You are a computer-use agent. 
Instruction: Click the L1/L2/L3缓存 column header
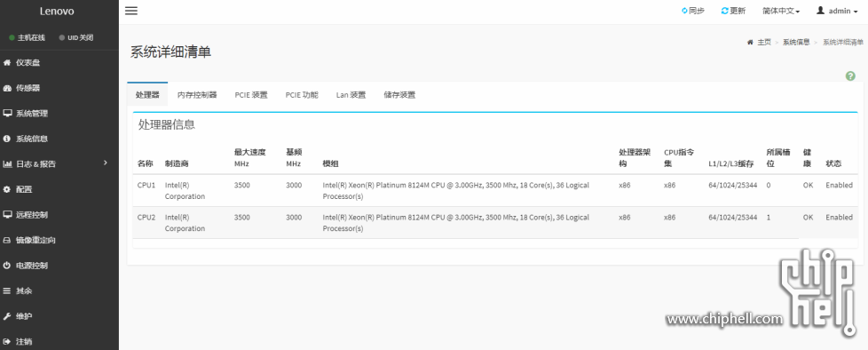coord(730,164)
